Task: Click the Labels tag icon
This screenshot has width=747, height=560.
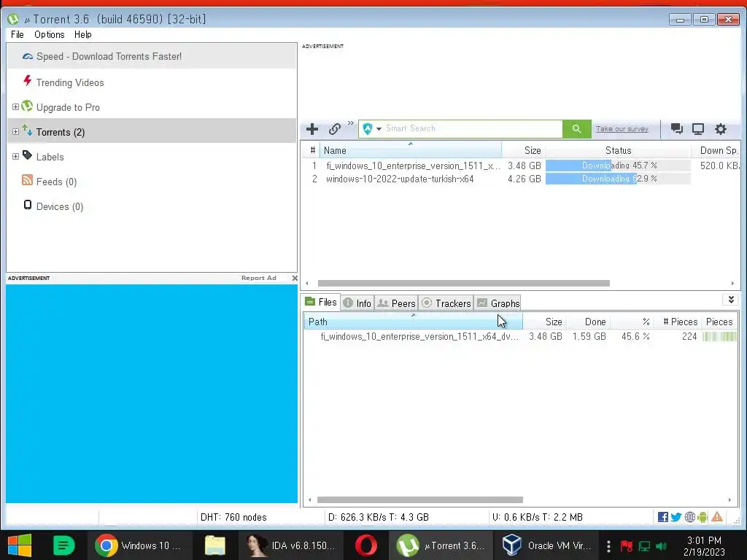Action: [27, 155]
